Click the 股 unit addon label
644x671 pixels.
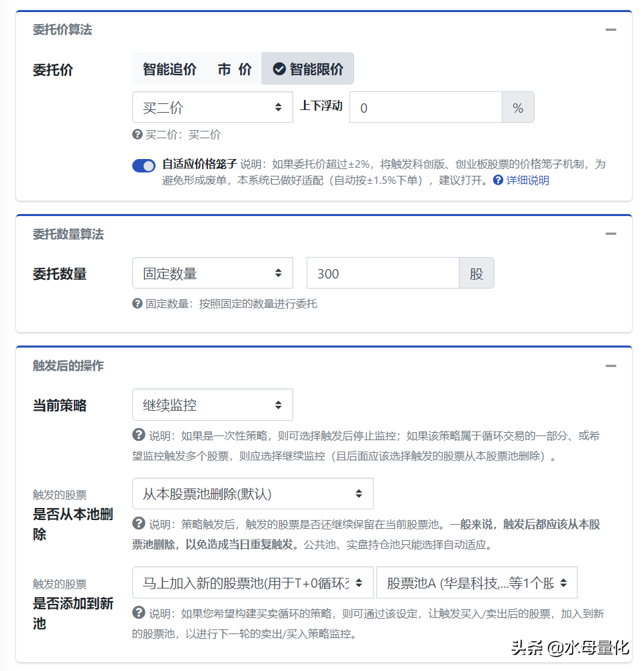coord(476,273)
